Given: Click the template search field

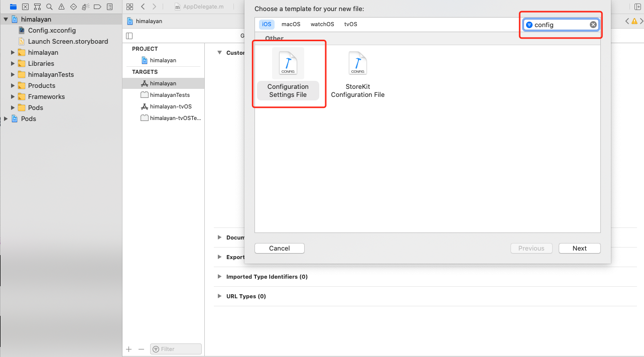Looking at the screenshot, I should click(x=561, y=25).
